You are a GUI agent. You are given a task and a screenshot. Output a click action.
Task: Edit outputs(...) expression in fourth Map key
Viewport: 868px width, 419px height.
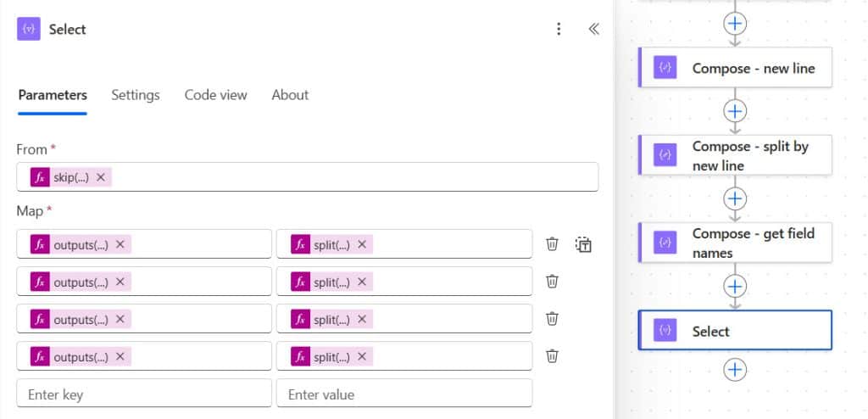point(81,356)
